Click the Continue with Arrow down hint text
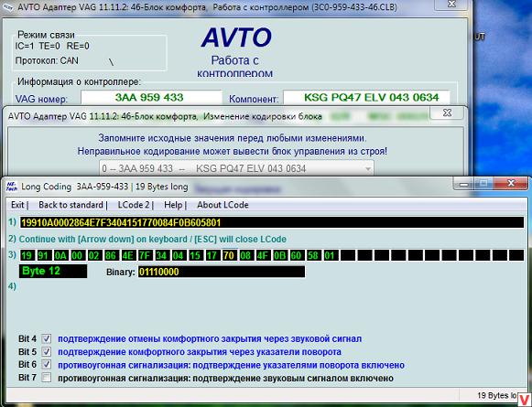The image size is (532, 407). coord(152,240)
